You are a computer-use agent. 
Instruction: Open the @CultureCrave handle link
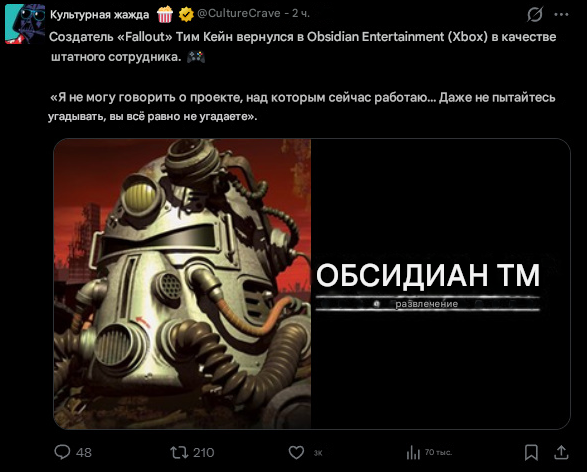click(239, 13)
